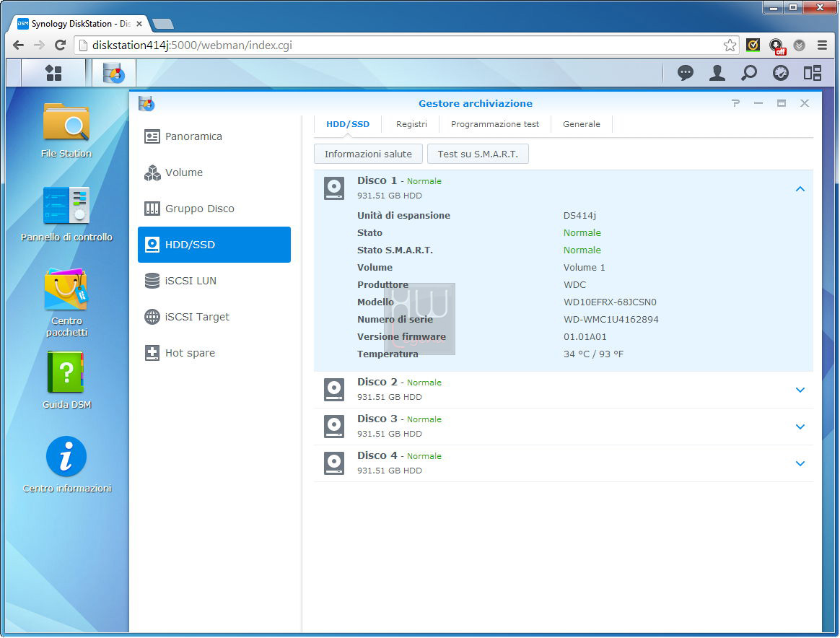
Task: Open the widgets panel icon
Action: (x=812, y=73)
